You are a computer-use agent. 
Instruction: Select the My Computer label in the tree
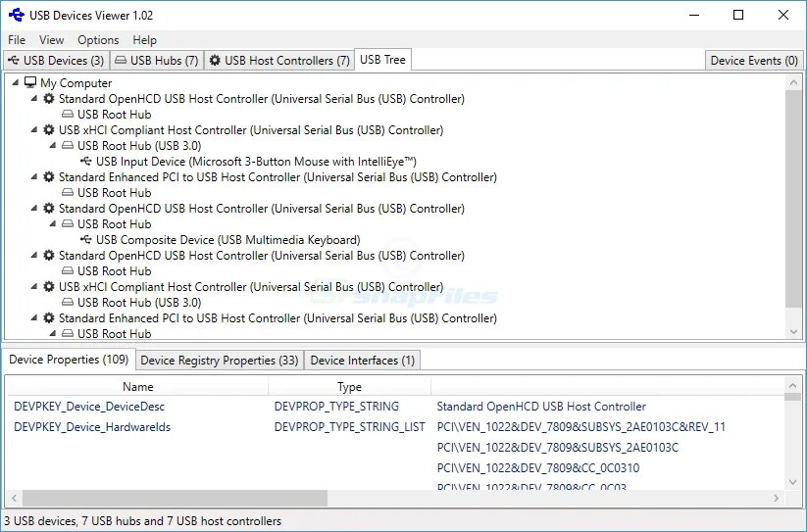coord(76,82)
